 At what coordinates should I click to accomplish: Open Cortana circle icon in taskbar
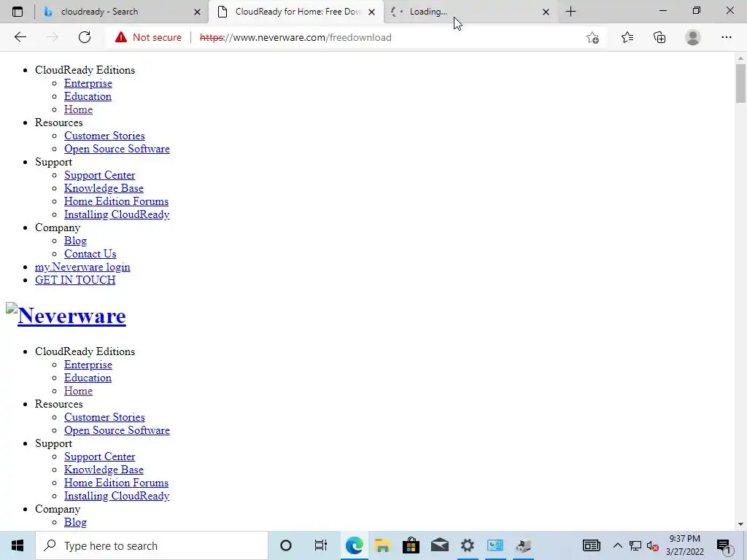(x=286, y=545)
